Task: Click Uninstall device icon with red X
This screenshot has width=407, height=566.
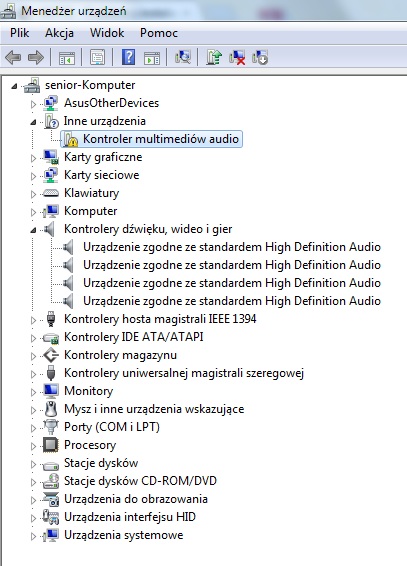Action: click(x=237, y=57)
